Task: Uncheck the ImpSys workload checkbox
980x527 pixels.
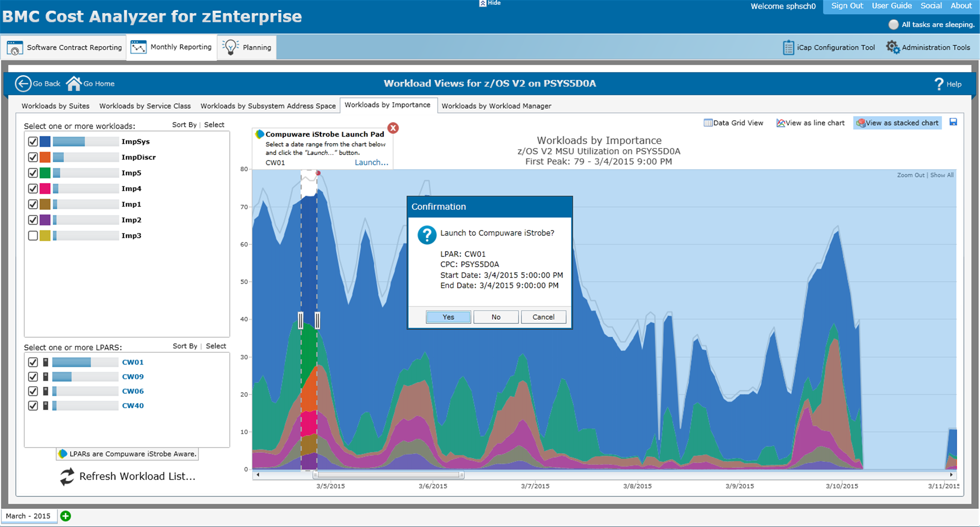Action: point(33,141)
